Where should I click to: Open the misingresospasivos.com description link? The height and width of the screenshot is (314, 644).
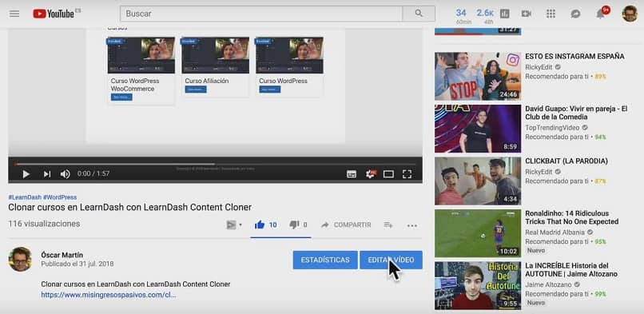pos(109,295)
